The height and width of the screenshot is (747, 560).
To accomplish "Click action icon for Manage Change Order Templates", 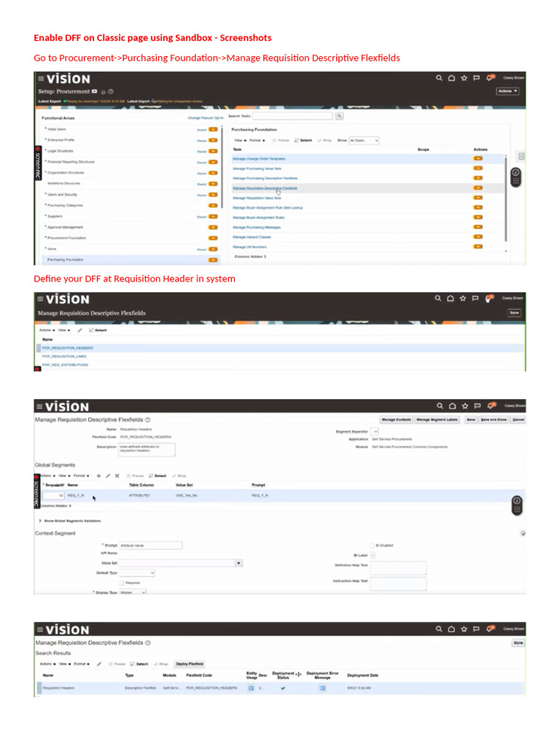I will [x=478, y=158].
